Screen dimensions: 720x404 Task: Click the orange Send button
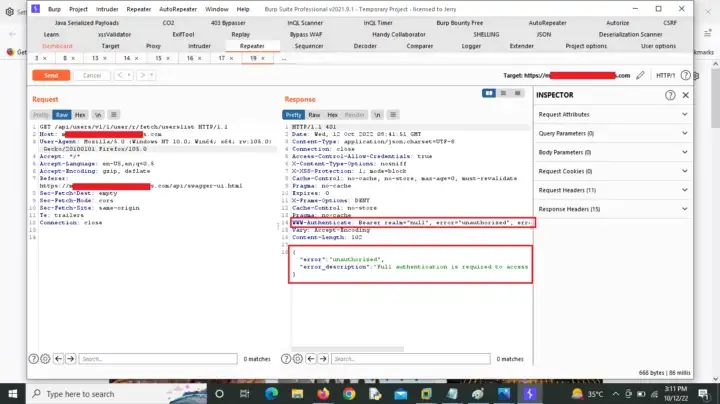click(51, 75)
